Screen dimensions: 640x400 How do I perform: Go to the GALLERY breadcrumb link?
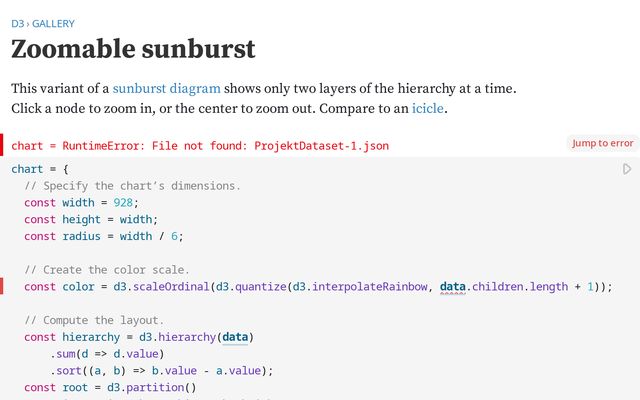(54, 23)
